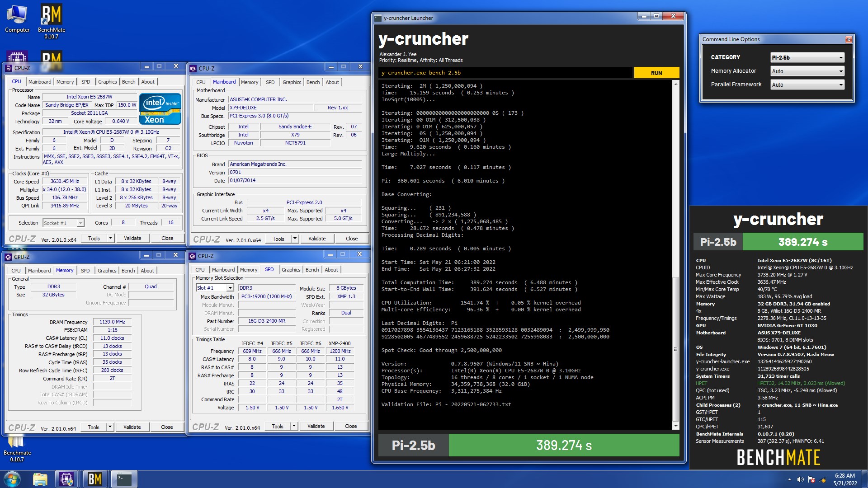Click Validate in CPU-Z CPU window
The image size is (868, 488).
click(132, 238)
